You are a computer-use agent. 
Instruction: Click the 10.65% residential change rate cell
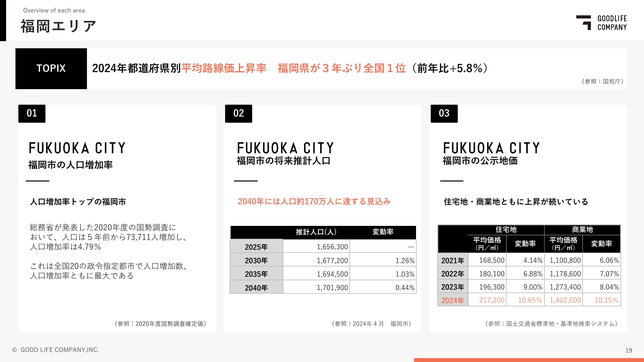[x=530, y=300]
